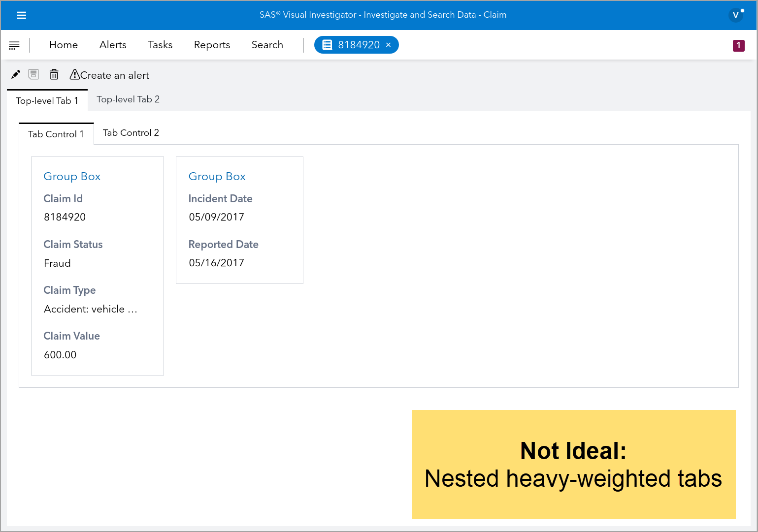This screenshot has width=758, height=532.
Task: Open the notifications badge showing 1
Action: tap(738, 45)
